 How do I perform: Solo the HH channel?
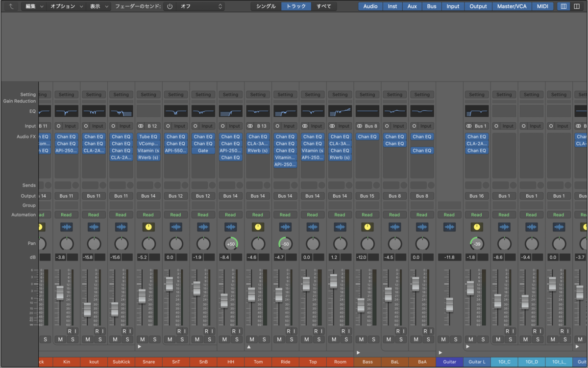click(237, 340)
